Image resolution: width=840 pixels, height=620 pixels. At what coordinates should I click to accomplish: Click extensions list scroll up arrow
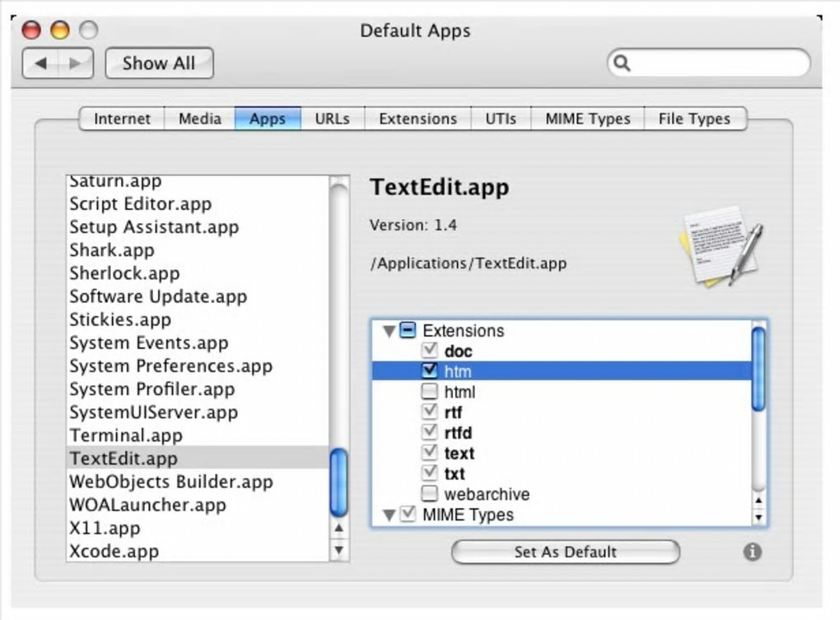pos(758,501)
